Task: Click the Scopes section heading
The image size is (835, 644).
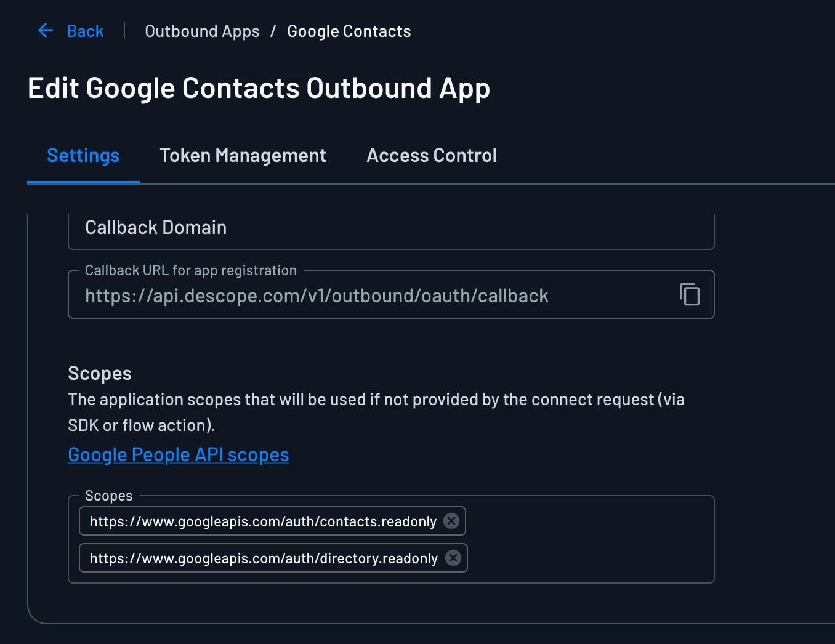Action: 100,373
